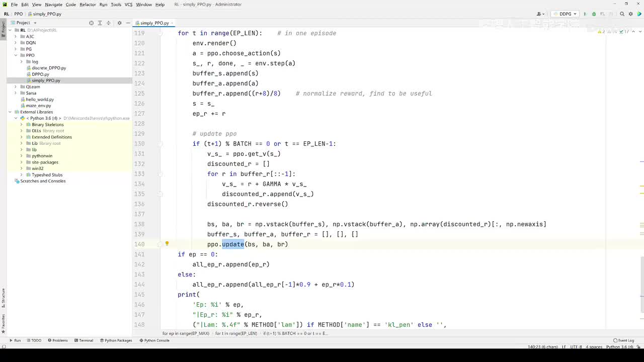Open the Terminal tool window
Viewport: 644px width, 362px height.
[x=83, y=340]
